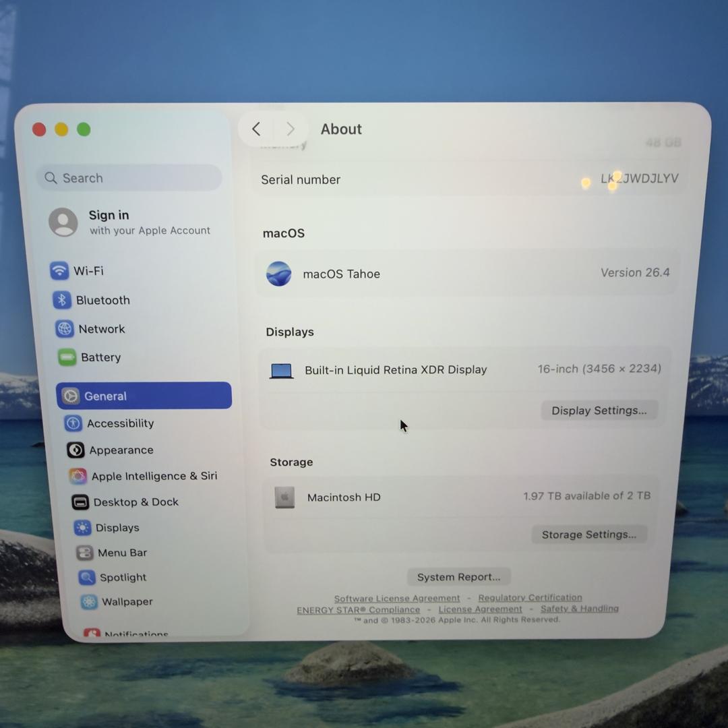Click the macOS Tahoe logo icon
728x728 pixels.
[278, 274]
